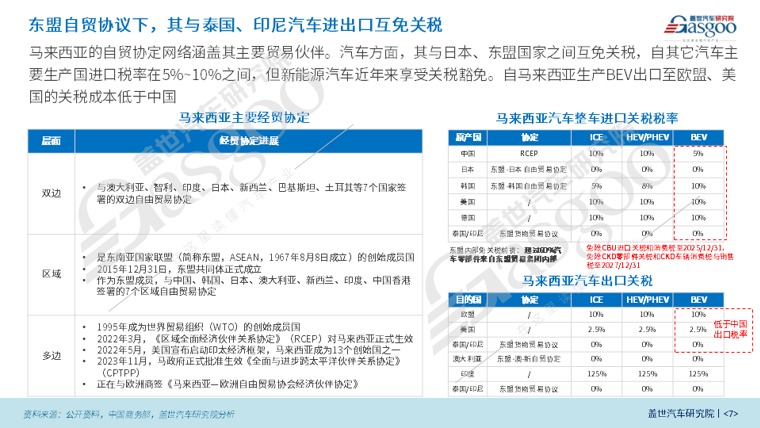Click the 2.5% ICE value in the export 美国 row

coord(596,330)
